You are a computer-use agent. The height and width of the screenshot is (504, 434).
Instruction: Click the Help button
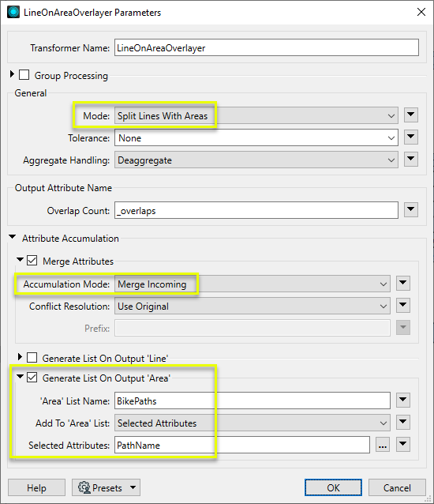pyautogui.click(x=36, y=487)
